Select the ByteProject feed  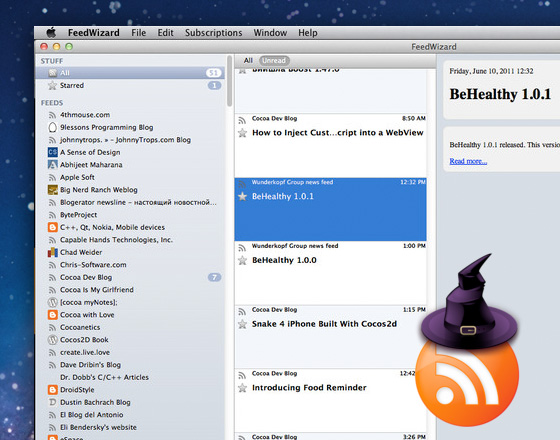point(130,215)
